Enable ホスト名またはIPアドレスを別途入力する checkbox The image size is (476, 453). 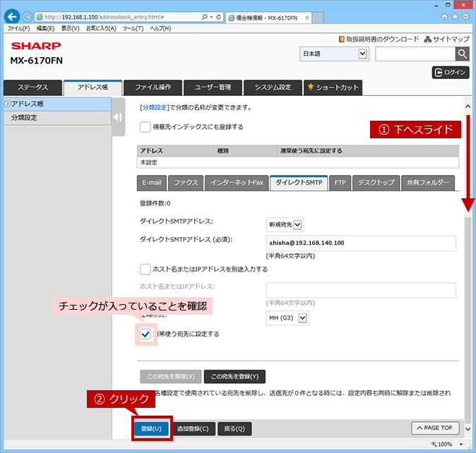[145, 270]
